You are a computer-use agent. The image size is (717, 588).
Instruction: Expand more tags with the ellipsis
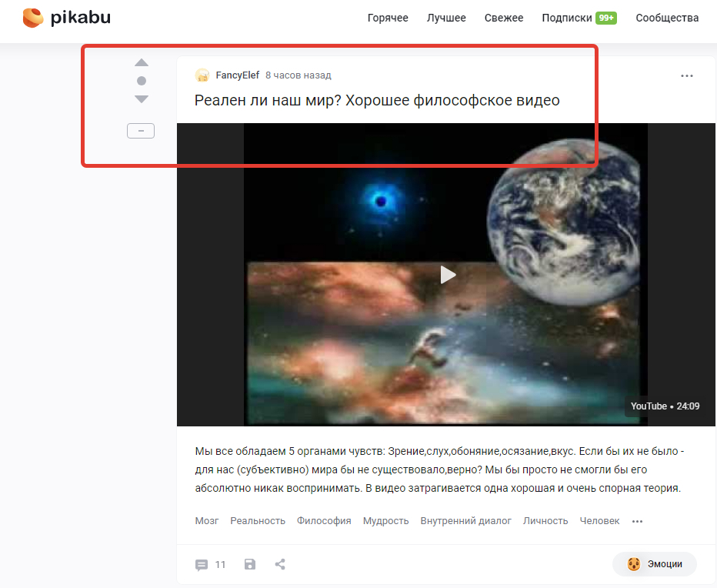coord(638,521)
